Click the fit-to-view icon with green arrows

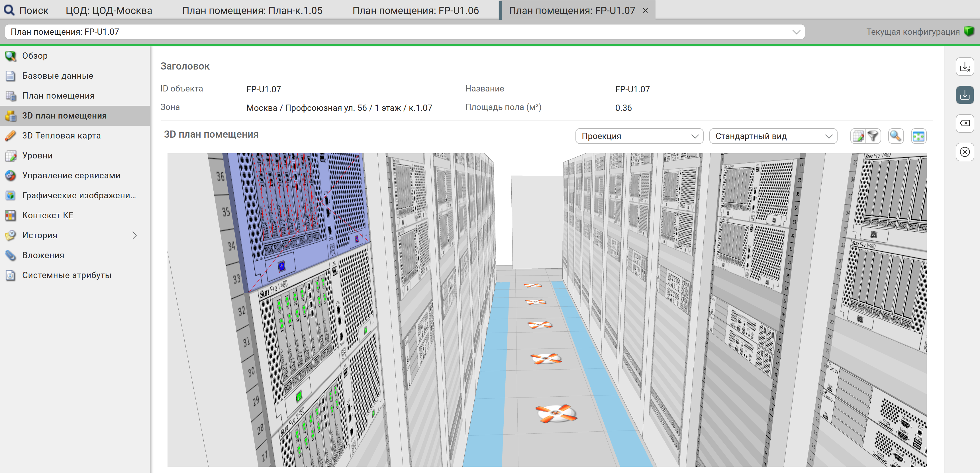918,136
